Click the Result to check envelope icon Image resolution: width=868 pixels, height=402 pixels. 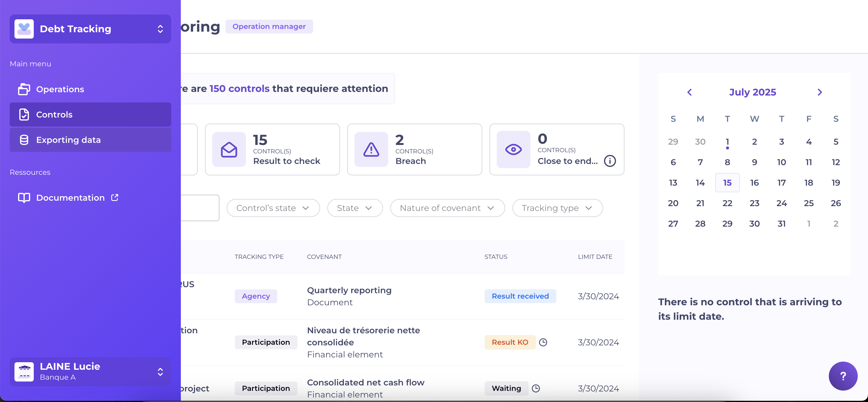click(229, 149)
